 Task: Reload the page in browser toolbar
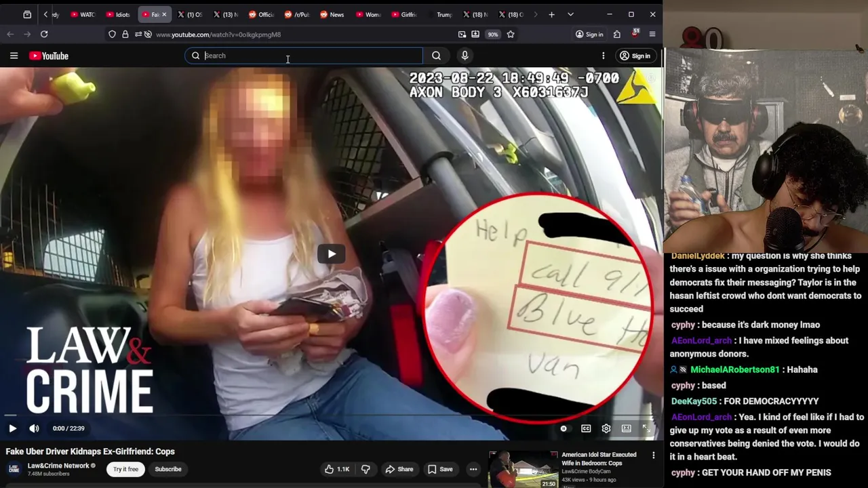pos(44,34)
